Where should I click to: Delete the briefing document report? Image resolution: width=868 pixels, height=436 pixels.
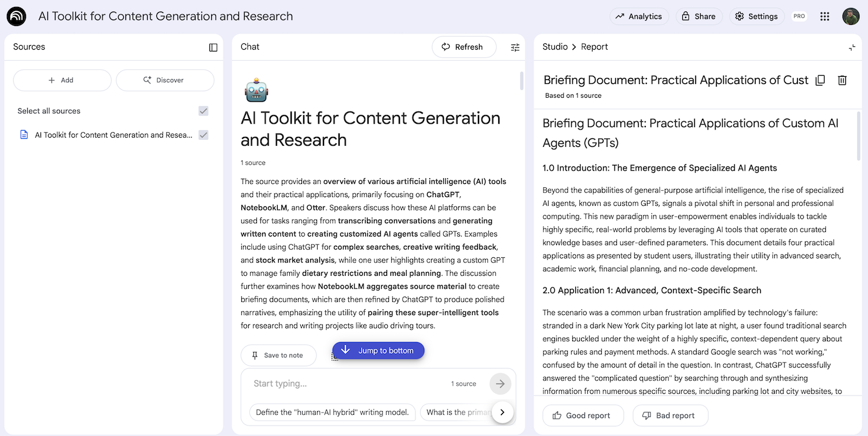843,80
